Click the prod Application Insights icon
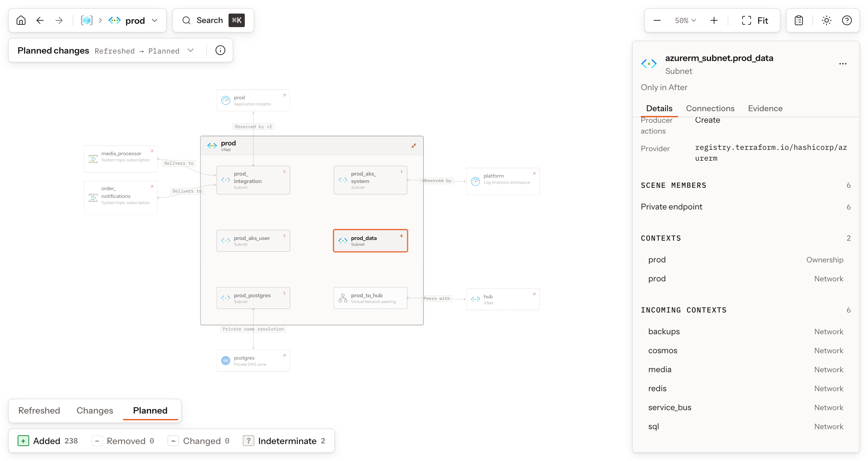 225,100
